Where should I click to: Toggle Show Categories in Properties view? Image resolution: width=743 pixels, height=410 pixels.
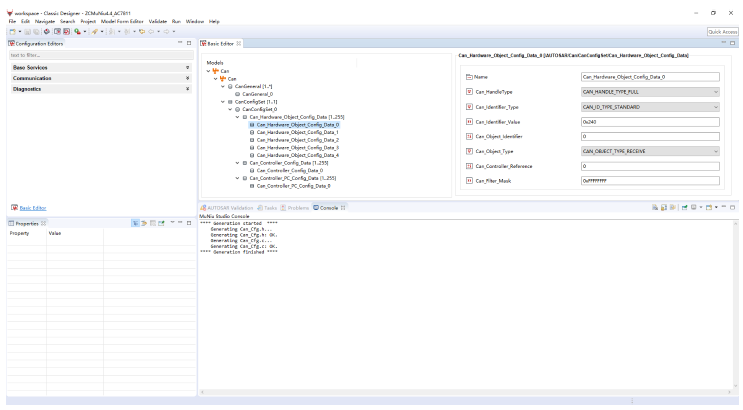pos(136,223)
